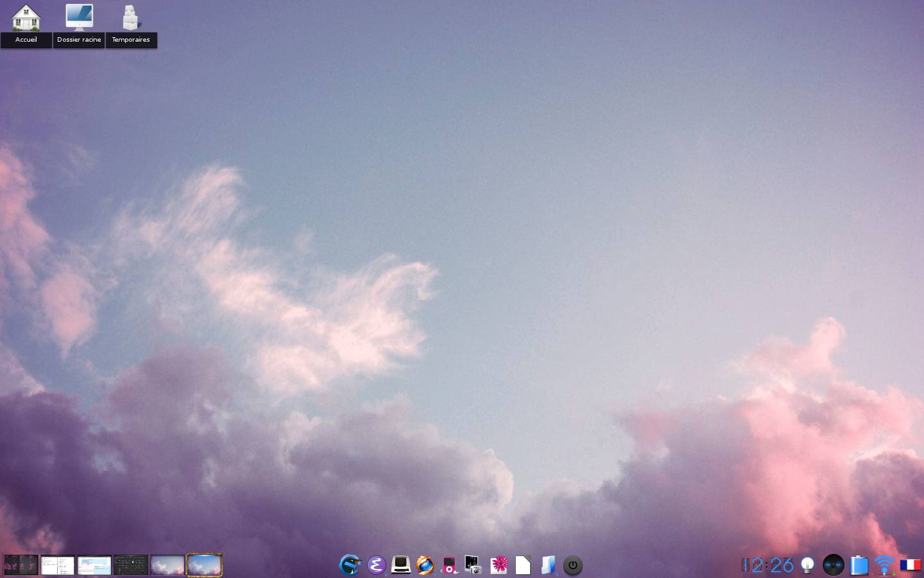924x578 pixels.
Task: Launch the blank white document icon in dock
Action: point(523,565)
